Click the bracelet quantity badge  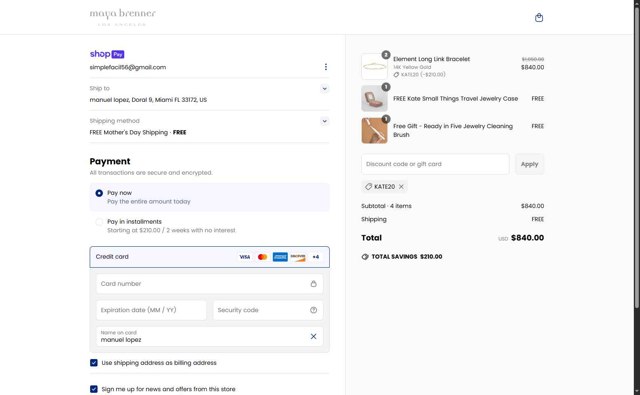tap(386, 55)
